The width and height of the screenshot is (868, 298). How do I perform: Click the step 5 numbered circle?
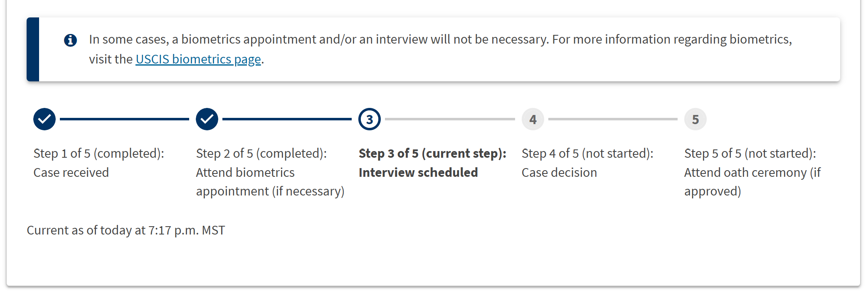tap(695, 119)
